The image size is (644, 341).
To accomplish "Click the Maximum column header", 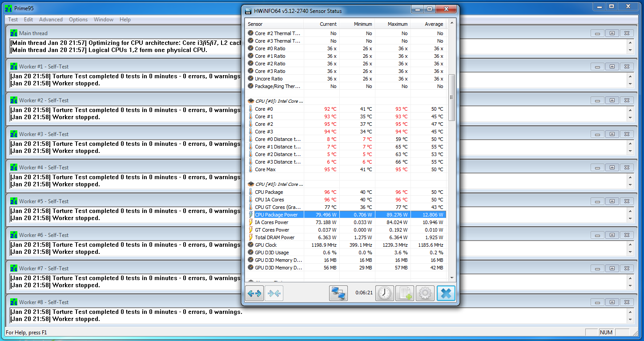I will point(397,24).
